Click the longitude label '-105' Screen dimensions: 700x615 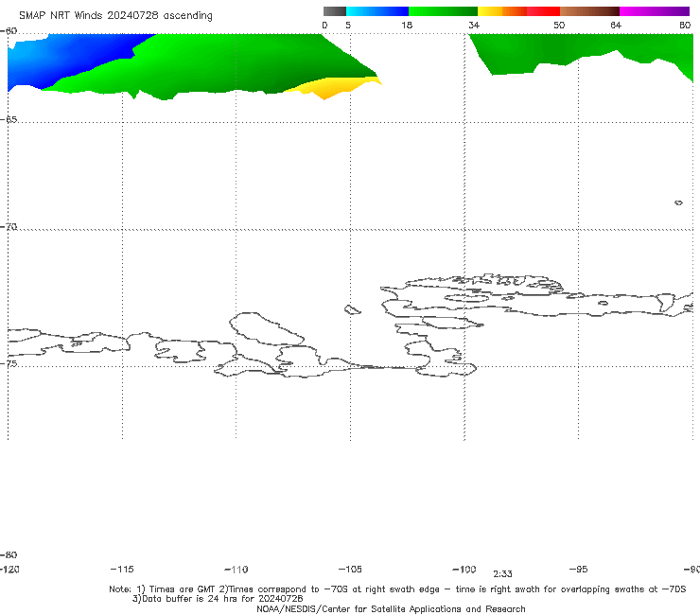[350, 570]
